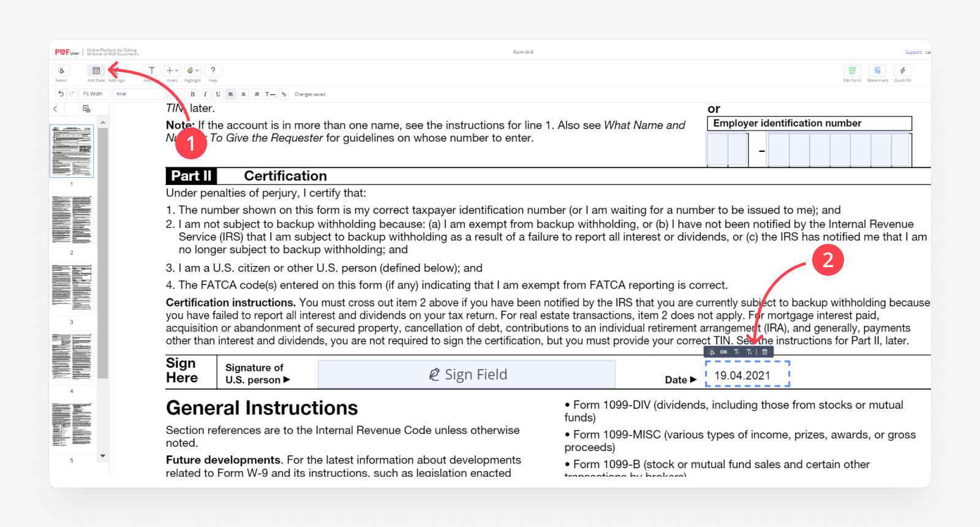Open the Edit Form tool

pyautogui.click(x=852, y=71)
